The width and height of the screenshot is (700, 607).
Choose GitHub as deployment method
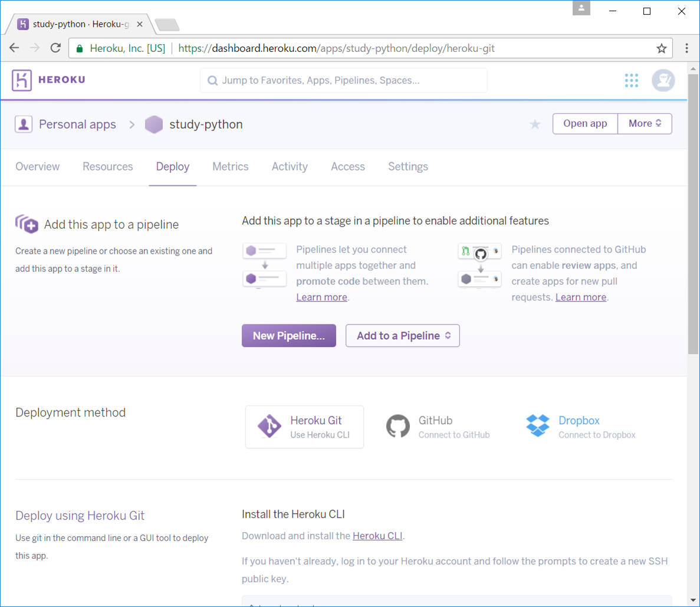(438, 426)
